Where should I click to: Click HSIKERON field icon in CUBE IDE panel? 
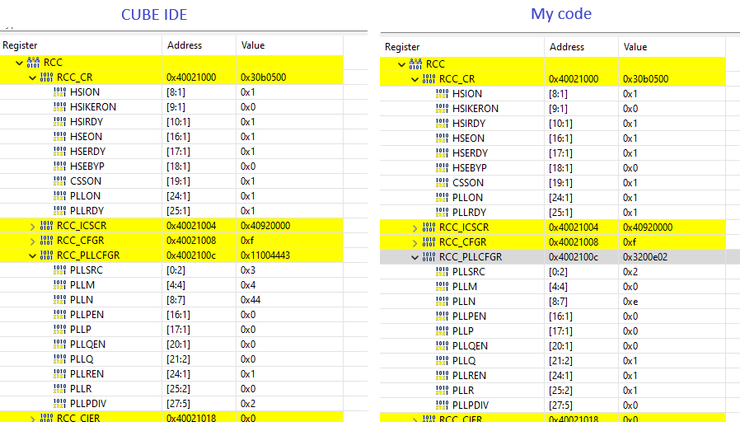pos(60,107)
